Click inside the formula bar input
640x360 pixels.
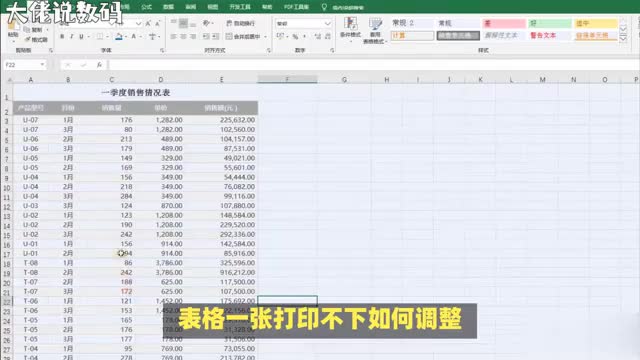point(373,65)
